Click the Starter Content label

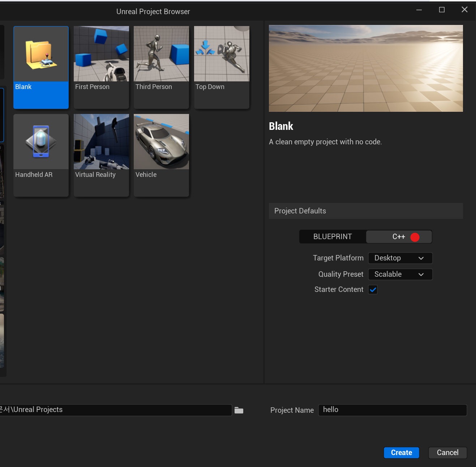[339, 289]
